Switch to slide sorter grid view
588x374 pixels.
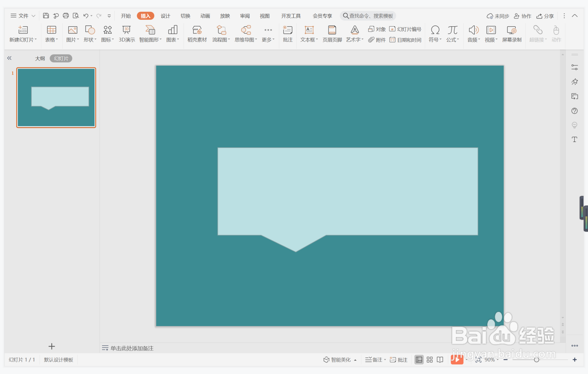click(430, 360)
